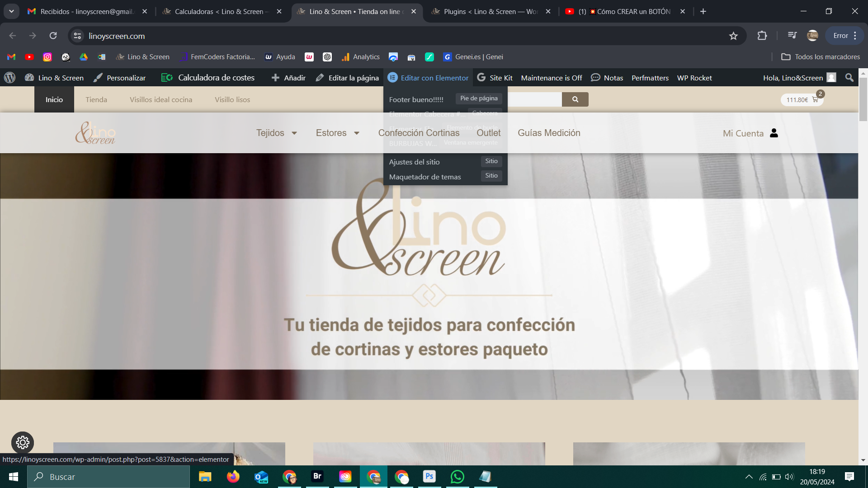Switch to the Recibidos Gmail tab

(87, 11)
